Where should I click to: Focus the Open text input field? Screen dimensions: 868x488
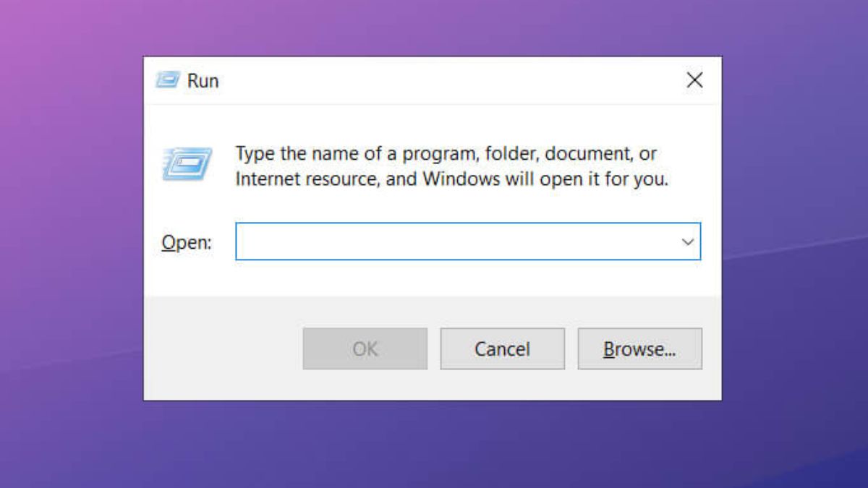[x=468, y=241]
